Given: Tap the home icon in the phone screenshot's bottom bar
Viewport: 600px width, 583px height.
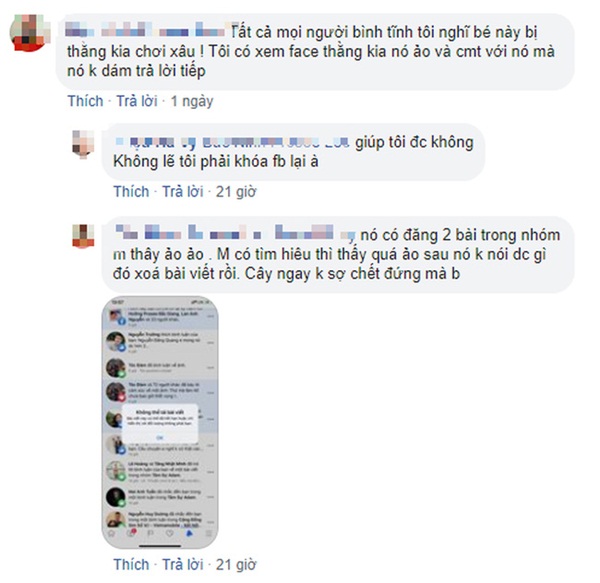Looking at the screenshot, I should (111, 533).
